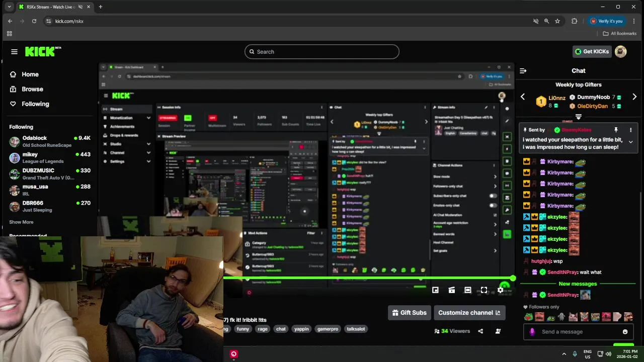
Task: Open video player settings gear
Action: [500, 290]
